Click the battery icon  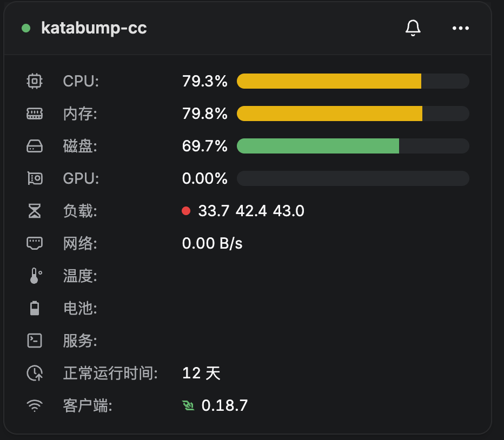[x=35, y=308]
